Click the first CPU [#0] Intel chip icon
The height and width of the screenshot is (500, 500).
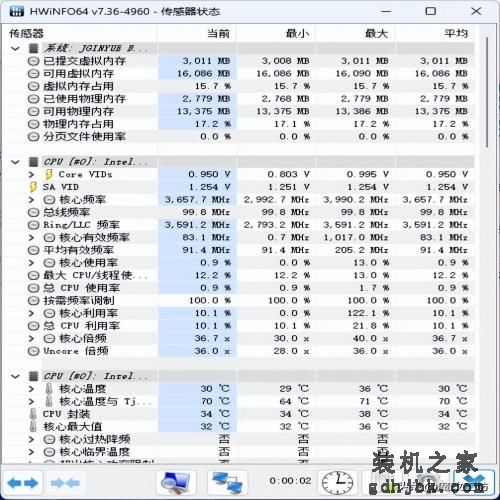click(33, 162)
